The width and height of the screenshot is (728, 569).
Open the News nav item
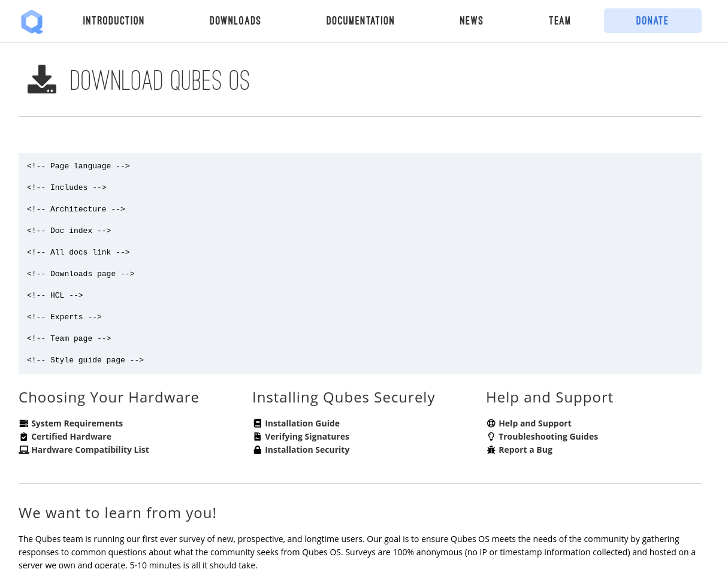[x=472, y=21]
